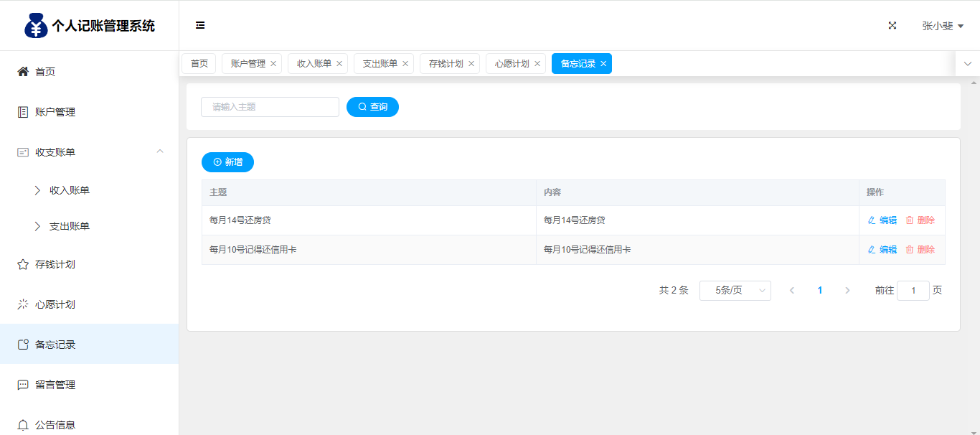The height and width of the screenshot is (435, 980).
Task: Open 账户管理 in the sidebar
Action: (55, 112)
